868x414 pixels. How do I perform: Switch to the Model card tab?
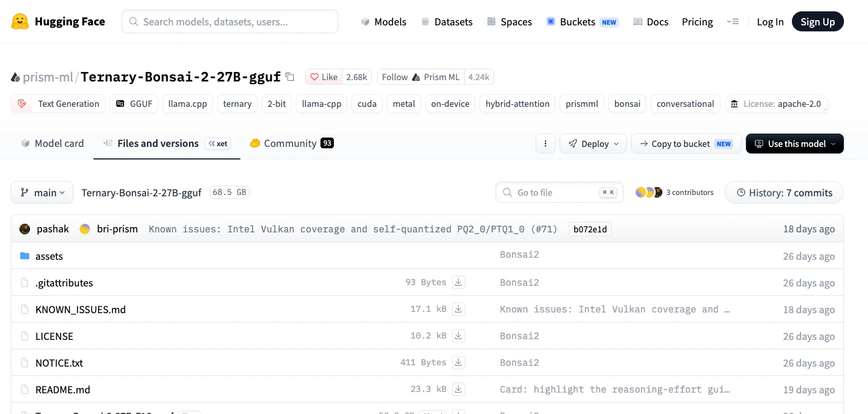click(x=52, y=144)
